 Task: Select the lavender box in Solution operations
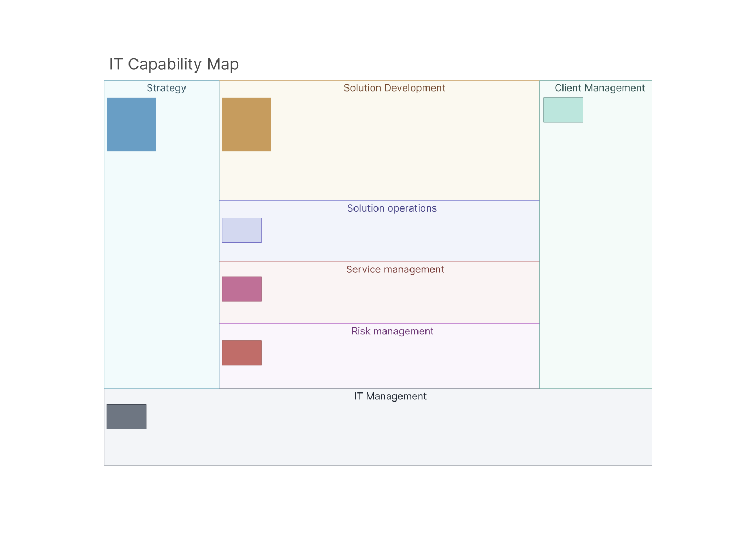[242, 230]
